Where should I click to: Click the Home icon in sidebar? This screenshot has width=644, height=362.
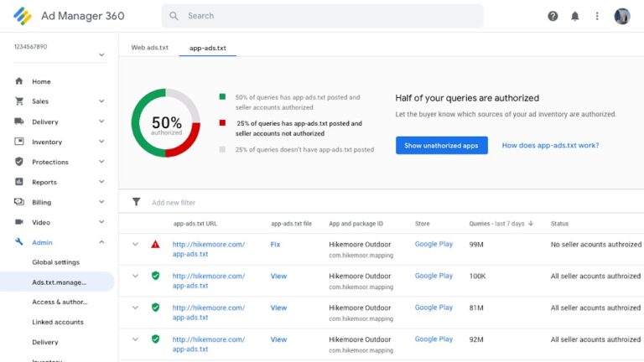coord(18,81)
